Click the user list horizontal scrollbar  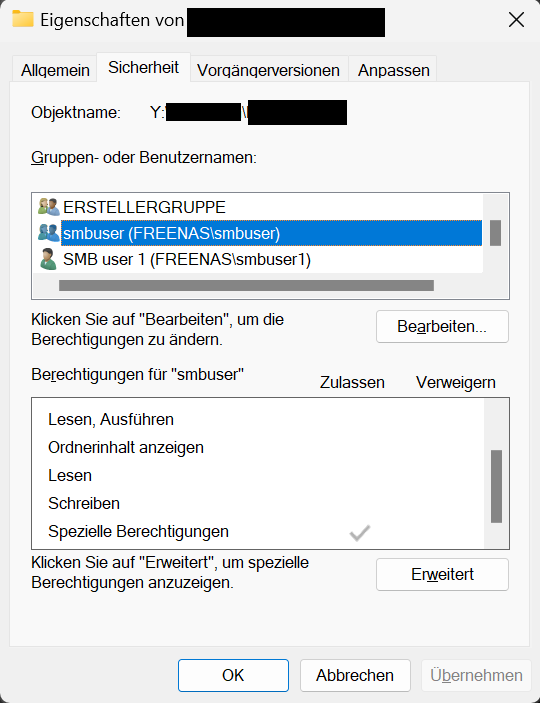(246, 286)
